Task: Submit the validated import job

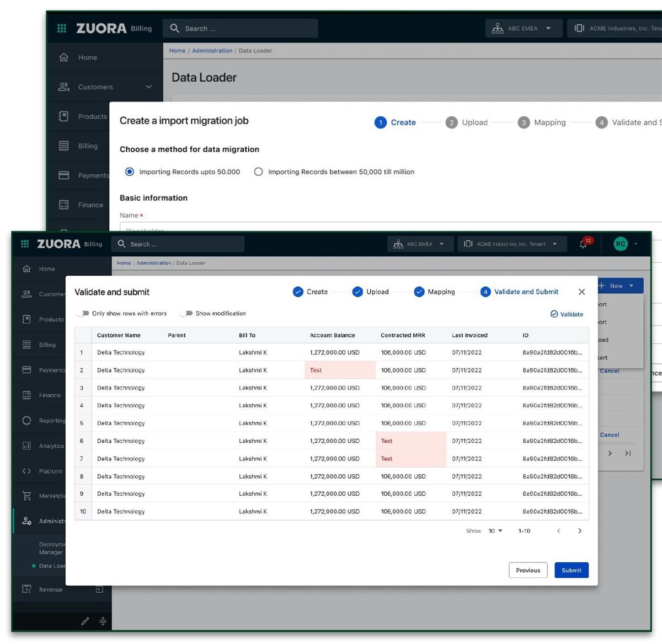Action: pos(571,570)
